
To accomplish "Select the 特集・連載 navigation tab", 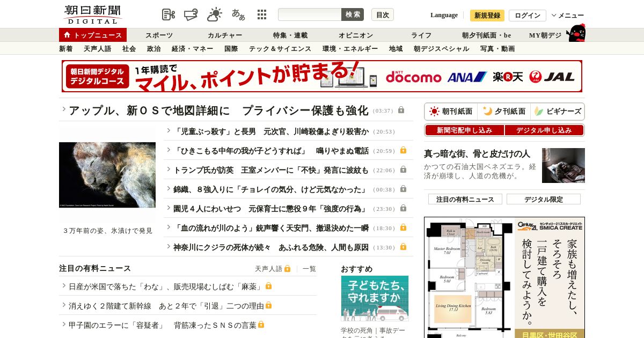I will [290, 35].
